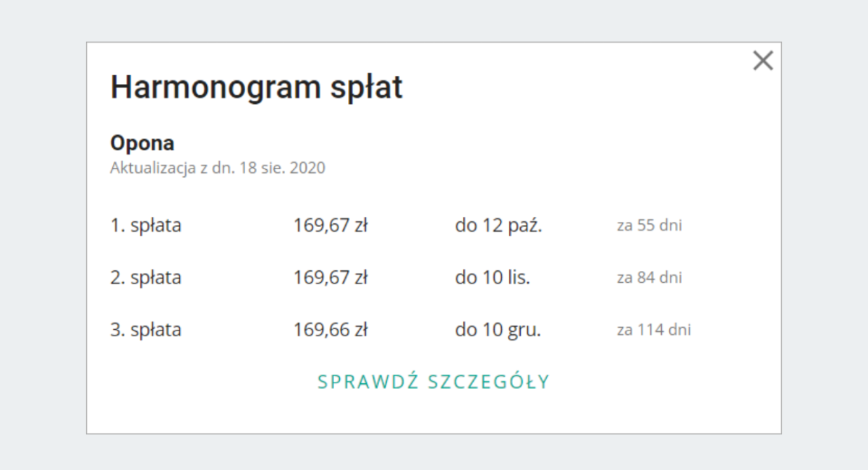This screenshot has width=868, height=470.
Task: Click the 'do 12 paź.' due date
Action: click(x=498, y=226)
